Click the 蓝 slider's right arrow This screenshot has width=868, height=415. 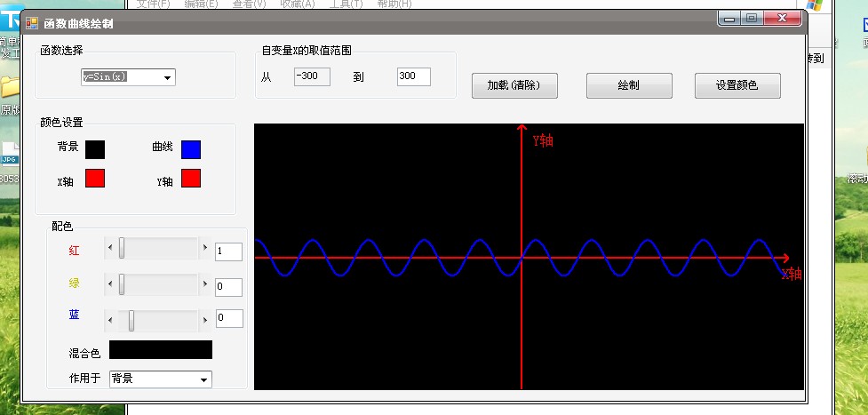[205, 320]
